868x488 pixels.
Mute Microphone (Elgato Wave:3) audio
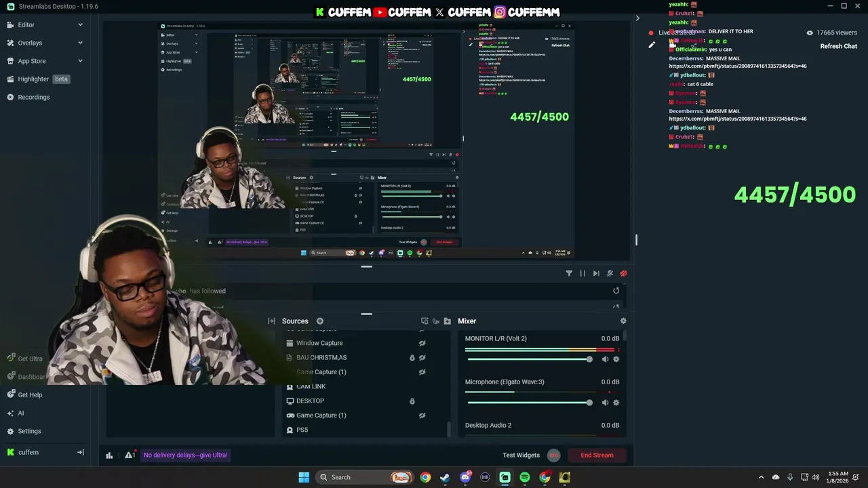click(605, 403)
